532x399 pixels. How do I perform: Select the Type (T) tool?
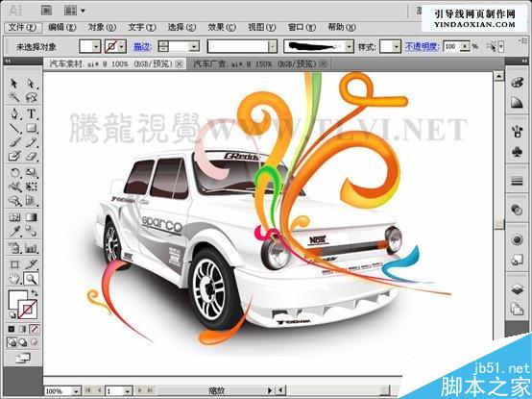[31, 113]
